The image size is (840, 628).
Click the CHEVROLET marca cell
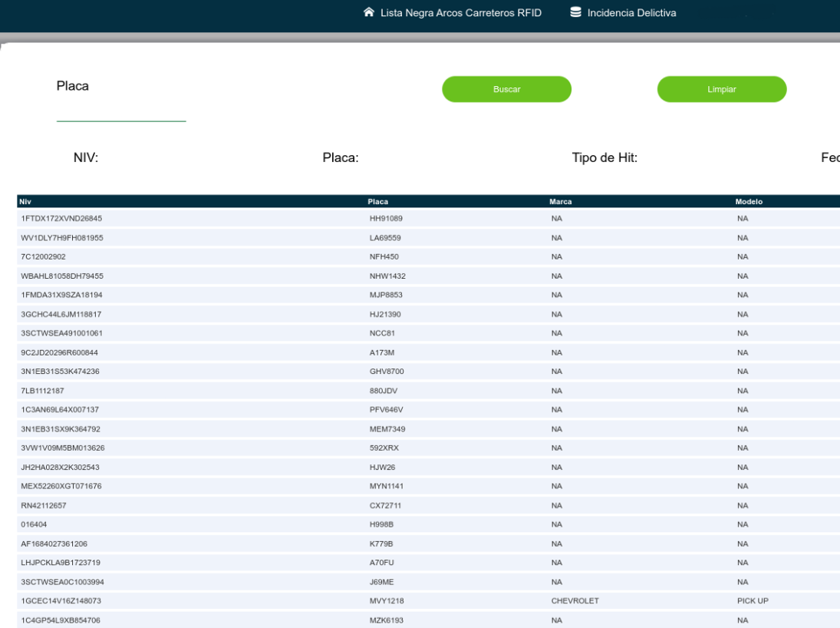pyautogui.click(x=575, y=600)
